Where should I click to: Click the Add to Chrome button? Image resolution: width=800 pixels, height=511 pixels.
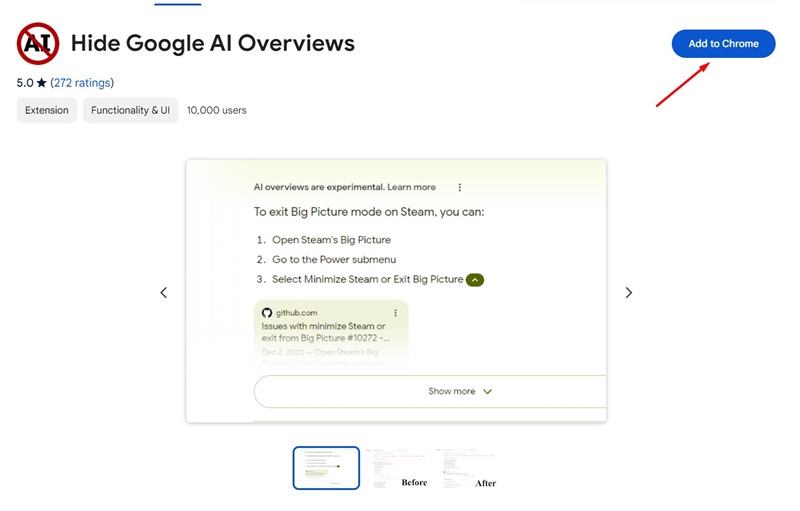coord(723,44)
